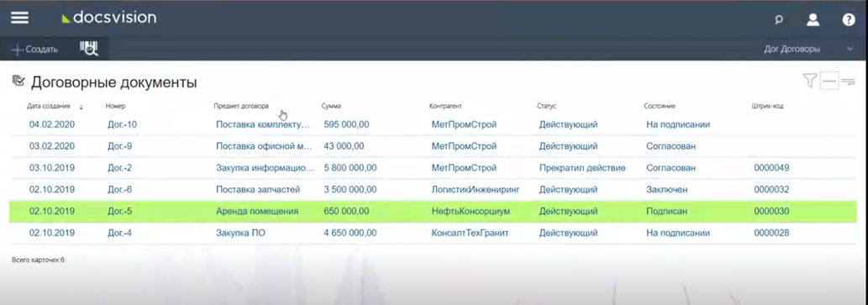This screenshot has width=868, height=305.
Task: Open the filter funnel icon
Action: pyautogui.click(x=810, y=82)
